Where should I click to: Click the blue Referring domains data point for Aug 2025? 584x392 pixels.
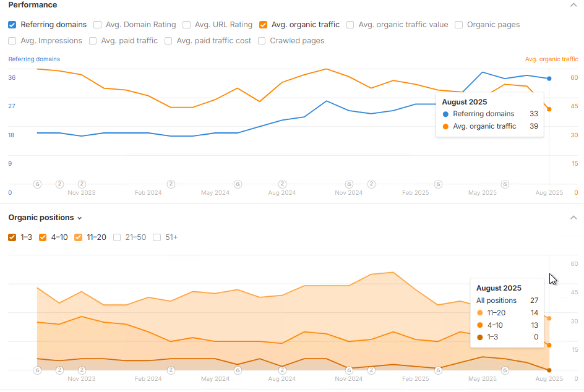tap(549, 79)
